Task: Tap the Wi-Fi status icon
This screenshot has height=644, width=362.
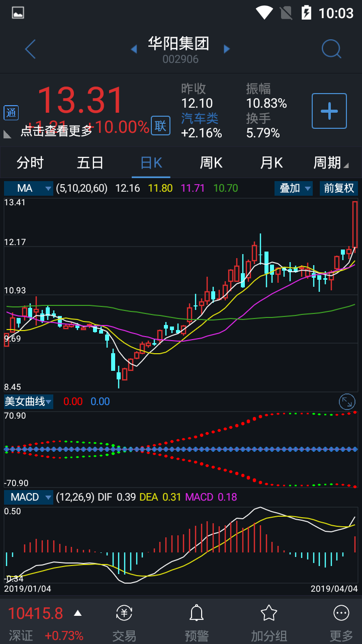Action: click(x=264, y=13)
